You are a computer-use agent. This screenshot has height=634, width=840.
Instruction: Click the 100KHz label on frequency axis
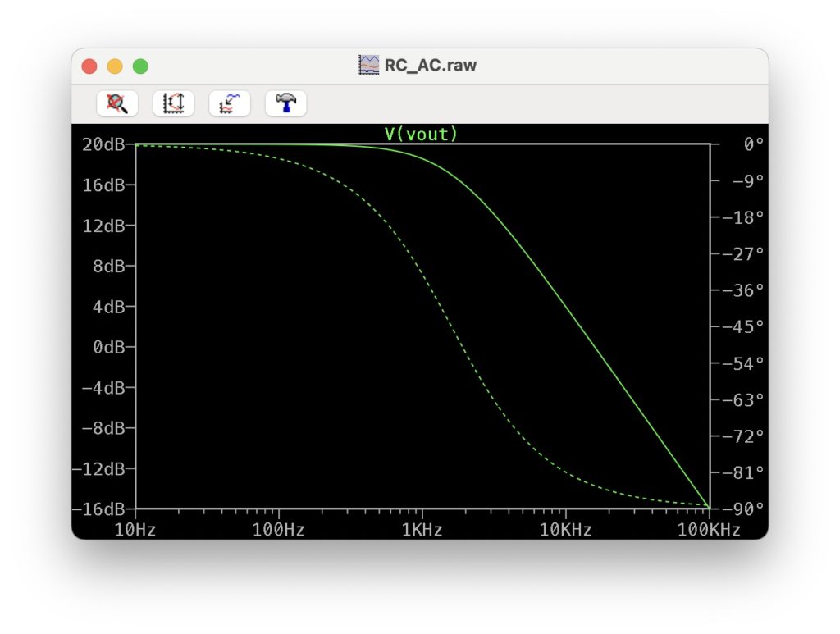click(x=709, y=530)
